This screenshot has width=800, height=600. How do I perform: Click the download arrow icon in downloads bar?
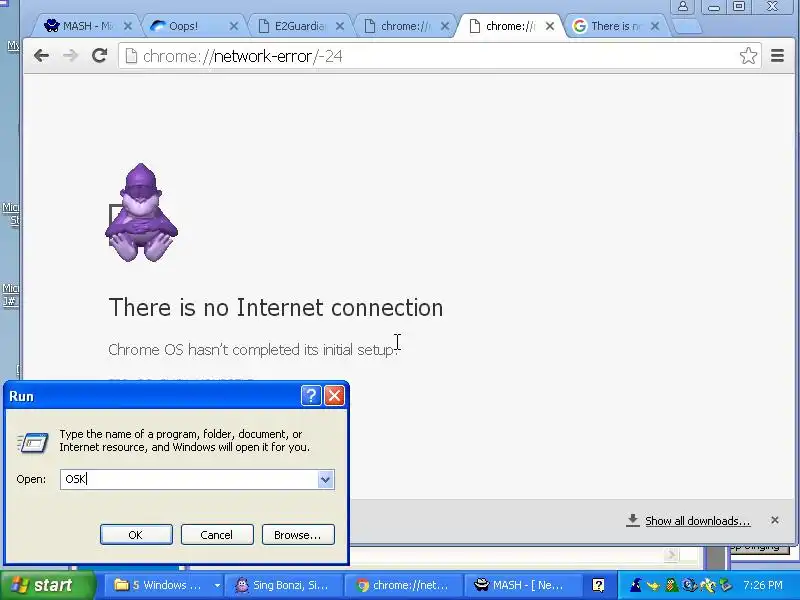coord(632,520)
